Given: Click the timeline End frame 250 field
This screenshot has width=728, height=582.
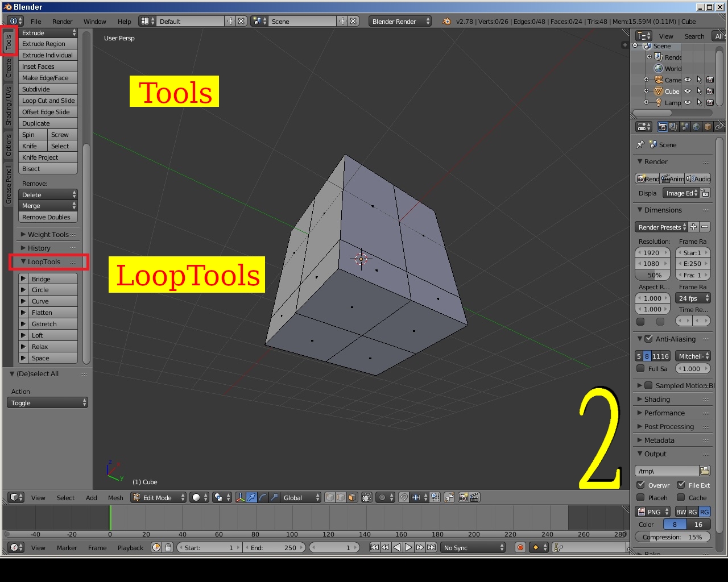Looking at the screenshot, I should [x=275, y=547].
